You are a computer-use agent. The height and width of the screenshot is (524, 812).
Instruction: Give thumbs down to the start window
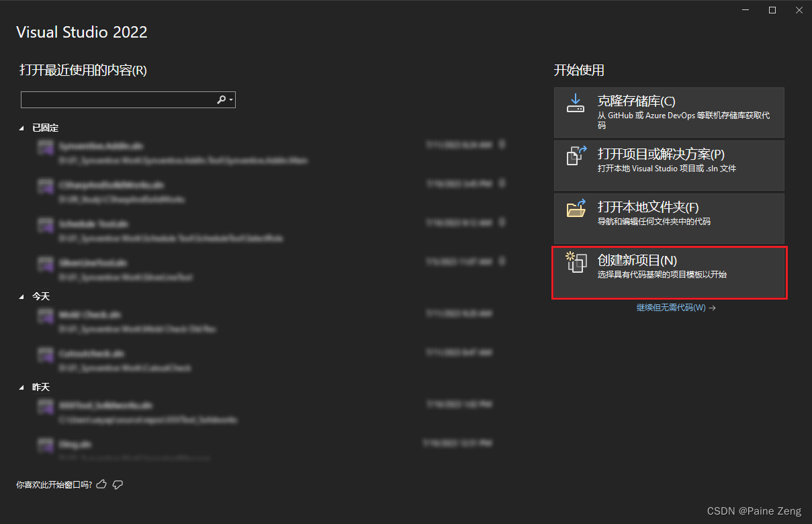[x=118, y=484]
